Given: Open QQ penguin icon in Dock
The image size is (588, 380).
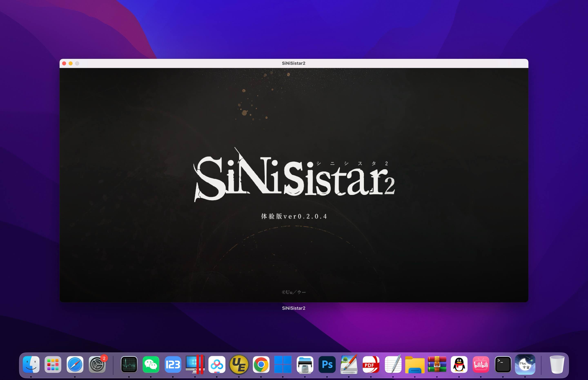Looking at the screenshot, I should click(x=459, y=364).
